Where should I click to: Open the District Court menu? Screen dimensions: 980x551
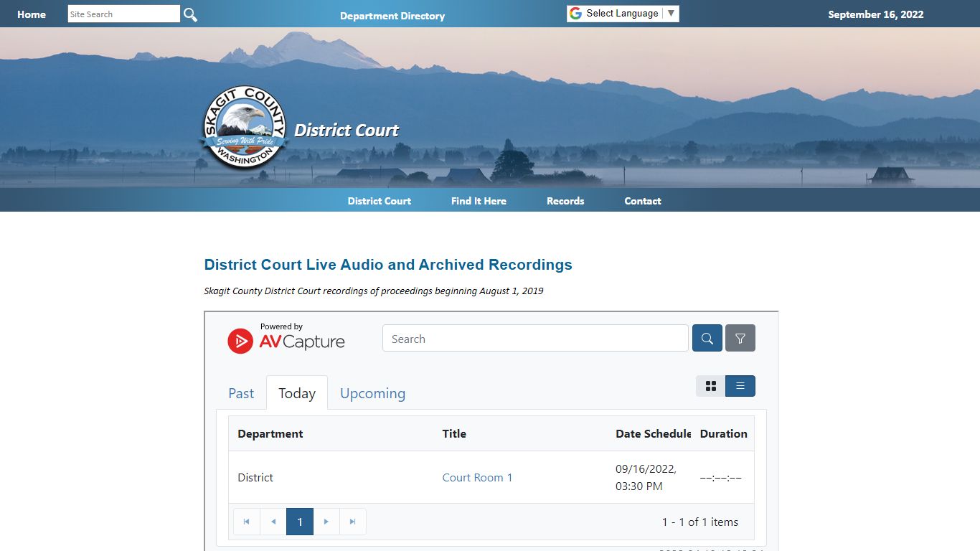pos(380,201)
